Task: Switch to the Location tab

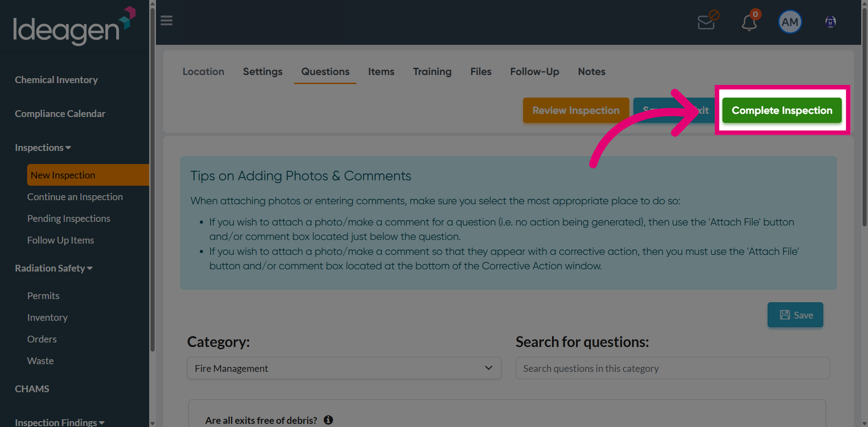Action: click(203, 71)
